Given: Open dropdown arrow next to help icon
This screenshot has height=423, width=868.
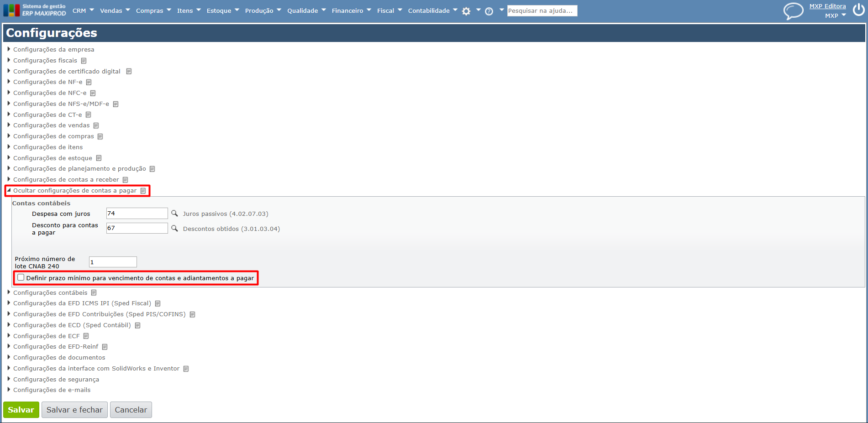Looking at the screenshot, I should [501, 10].
